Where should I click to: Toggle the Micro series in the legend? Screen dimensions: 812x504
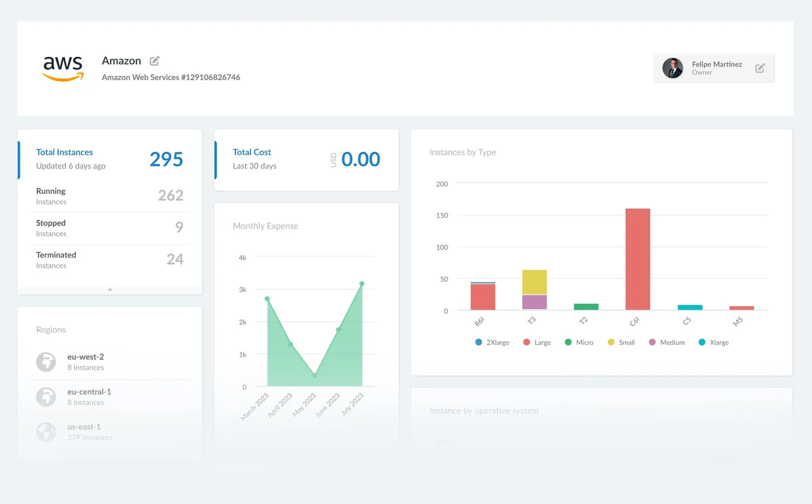579,342
